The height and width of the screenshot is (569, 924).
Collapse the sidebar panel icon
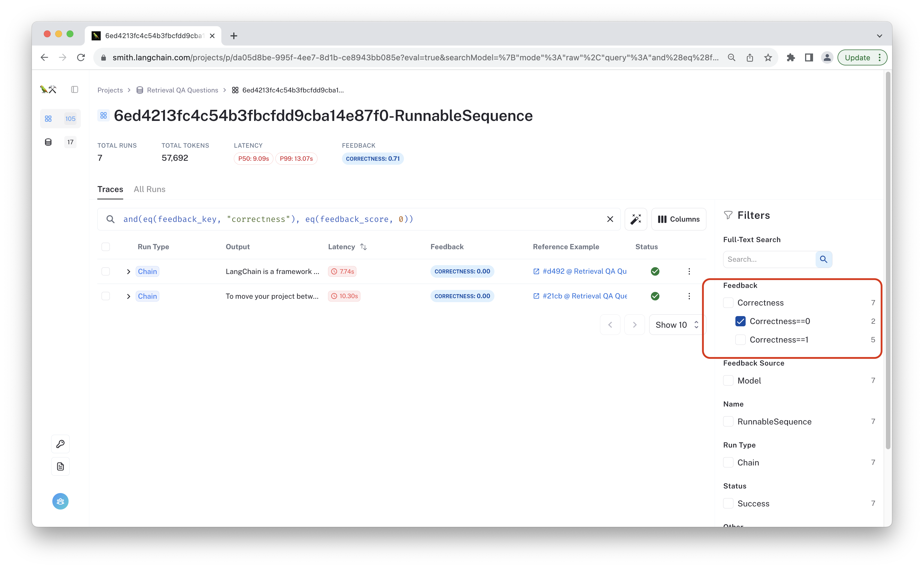pos(75,90)
